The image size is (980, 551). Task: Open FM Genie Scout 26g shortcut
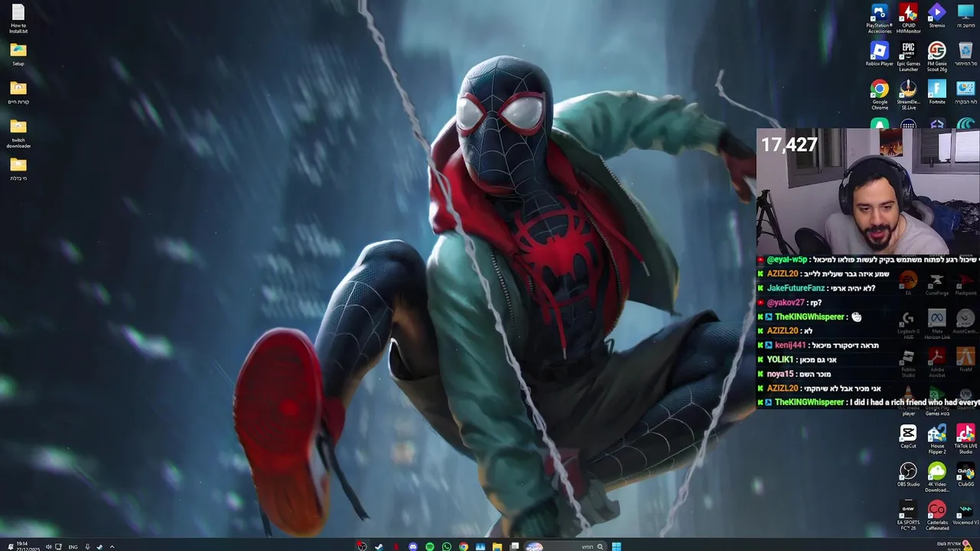[937, 57]
